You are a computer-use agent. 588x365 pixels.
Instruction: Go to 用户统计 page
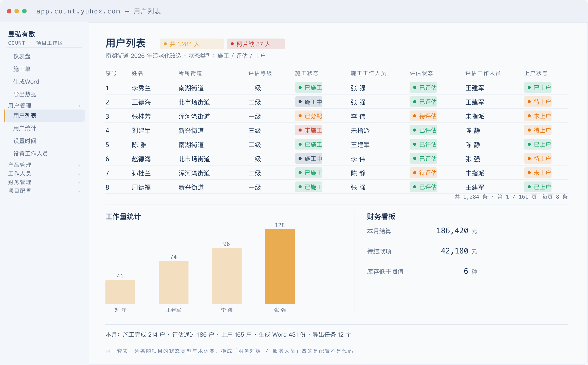point(45,128)
